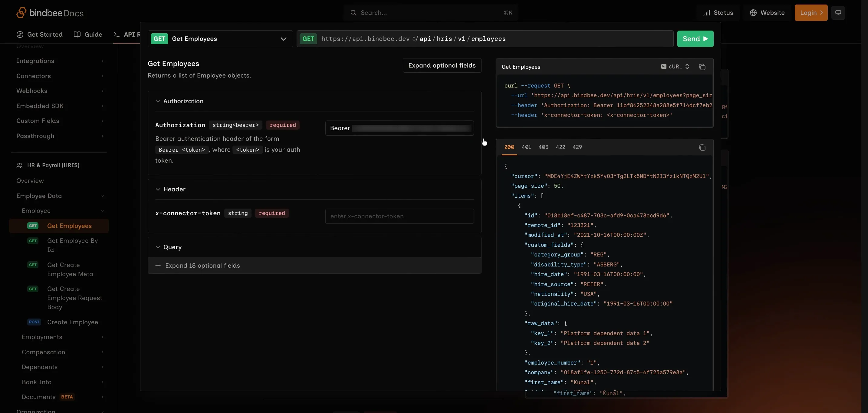
Task: Open the Status page link
Action: [x=718, y=13]
